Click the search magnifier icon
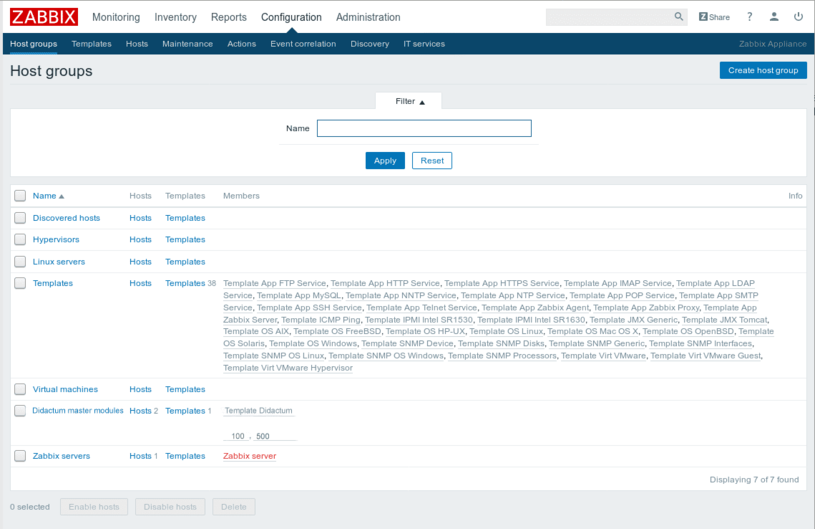The width and height of the screenshot is (815, 529). (678, 17)
